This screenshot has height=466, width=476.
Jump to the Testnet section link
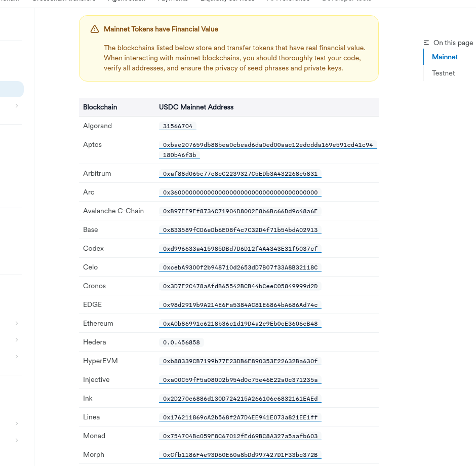pyautogui.click(x=443, y=73)
